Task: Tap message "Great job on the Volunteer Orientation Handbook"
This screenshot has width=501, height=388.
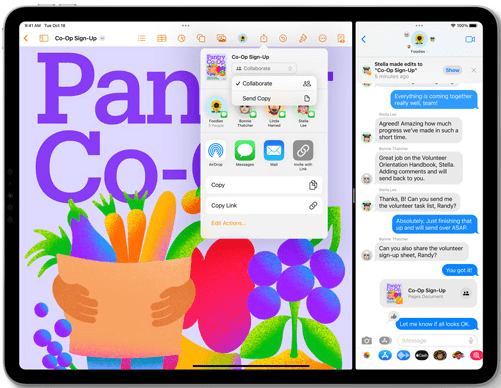Action: [x=419, y=168]
